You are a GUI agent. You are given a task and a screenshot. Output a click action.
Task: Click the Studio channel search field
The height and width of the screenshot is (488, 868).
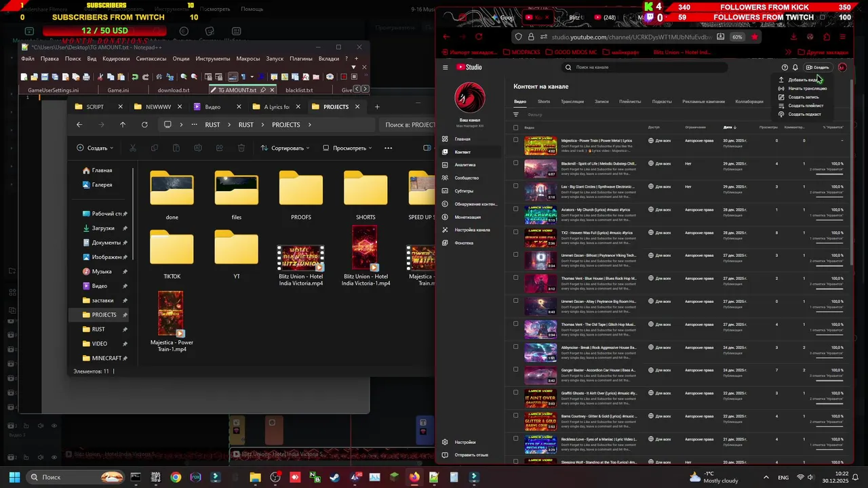pyautogui.click(x=644, y=67)
